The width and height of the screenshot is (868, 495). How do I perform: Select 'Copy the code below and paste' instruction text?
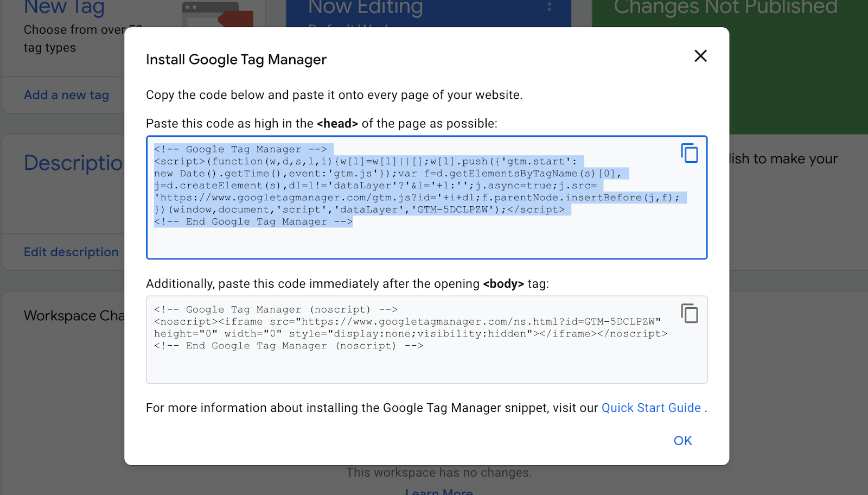334,95
